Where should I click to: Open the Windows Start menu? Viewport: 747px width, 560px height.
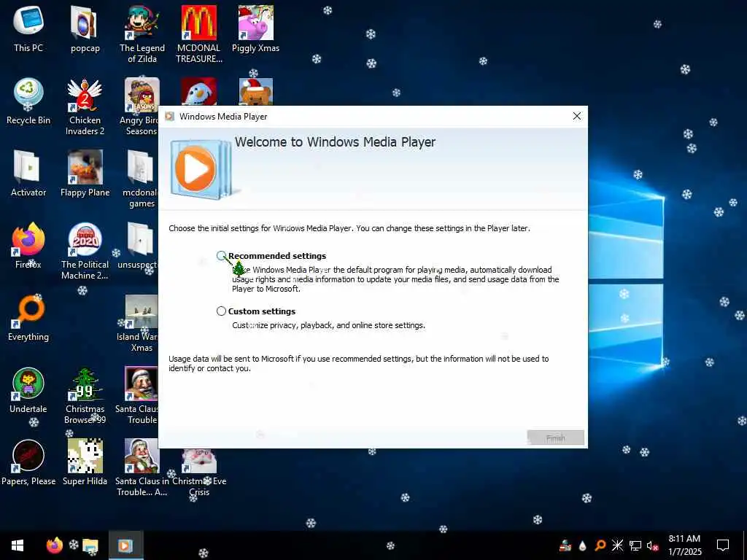click(18, 545)
